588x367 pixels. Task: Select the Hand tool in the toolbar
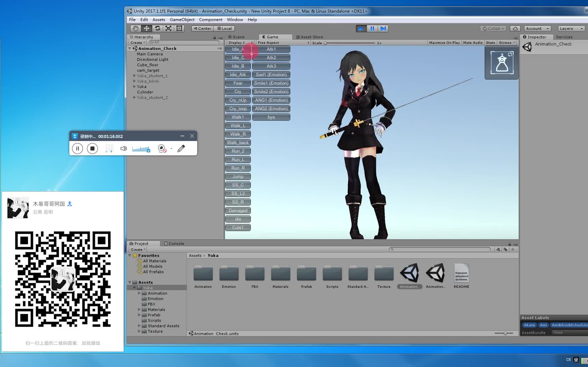click(x=135, y=28)
